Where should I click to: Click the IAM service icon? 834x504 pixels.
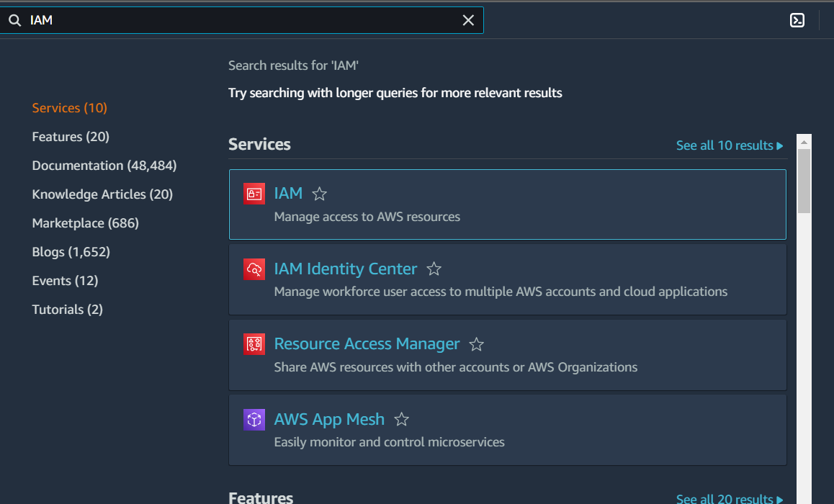254,193
